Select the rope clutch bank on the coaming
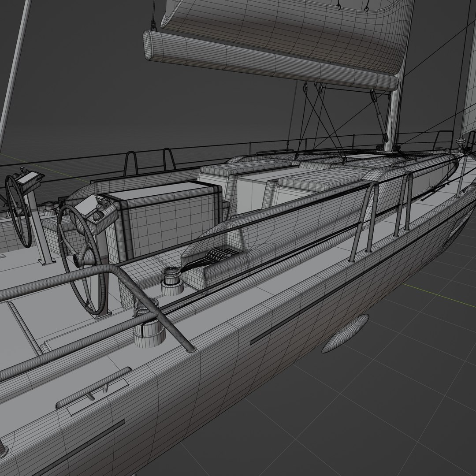 (x=221, y=254)
